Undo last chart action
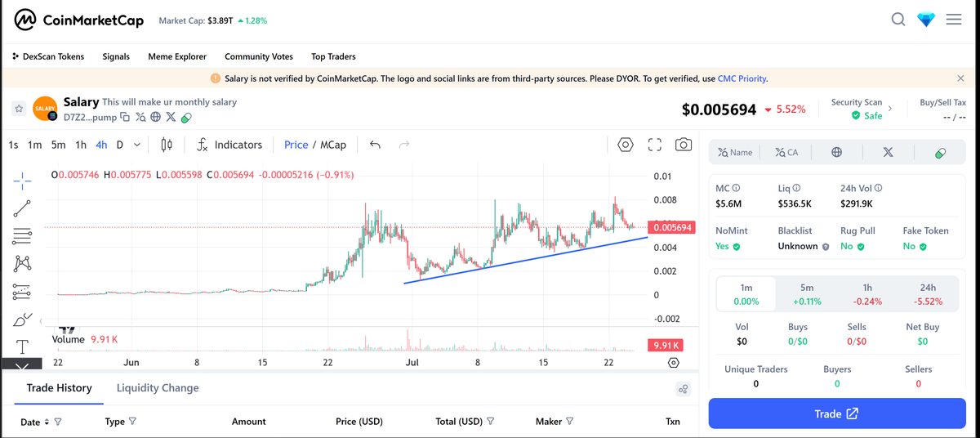Viewport: 980px width, 438px height. point(376,145)
